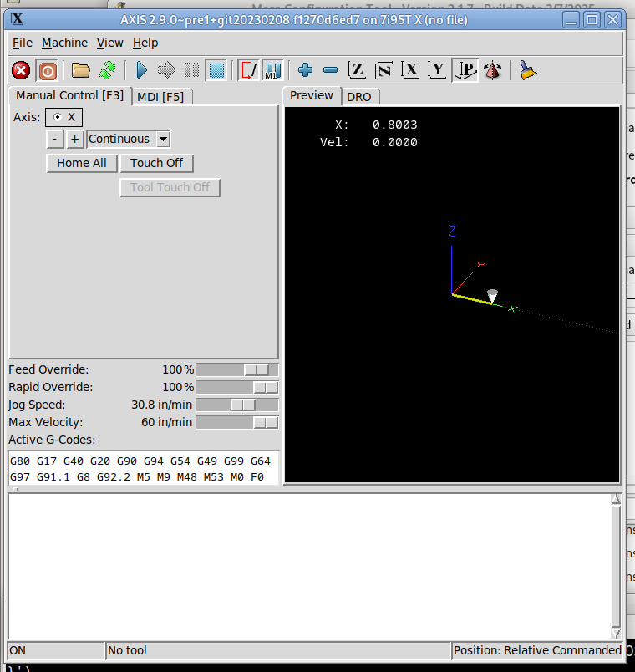Zoom in the preview with plus icon

tap(305, 70)
